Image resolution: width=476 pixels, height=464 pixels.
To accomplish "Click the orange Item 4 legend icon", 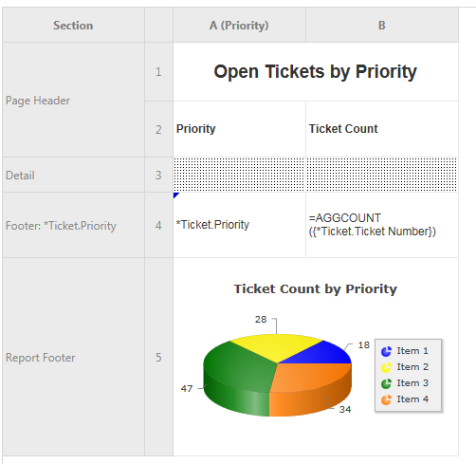I will 386,399.
